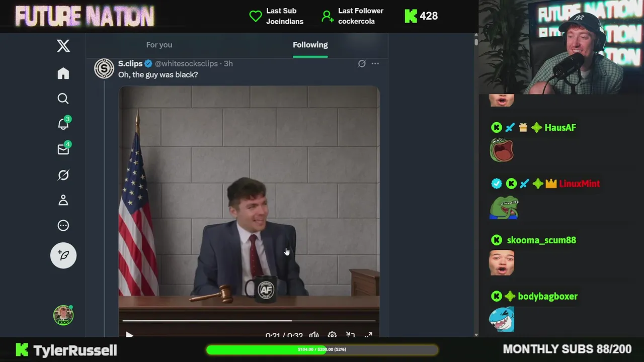Image resolution: width=644 pixels, height=362 pixels.
Task: Click the TylerRussell channel name
Action: tap(75, 350)
